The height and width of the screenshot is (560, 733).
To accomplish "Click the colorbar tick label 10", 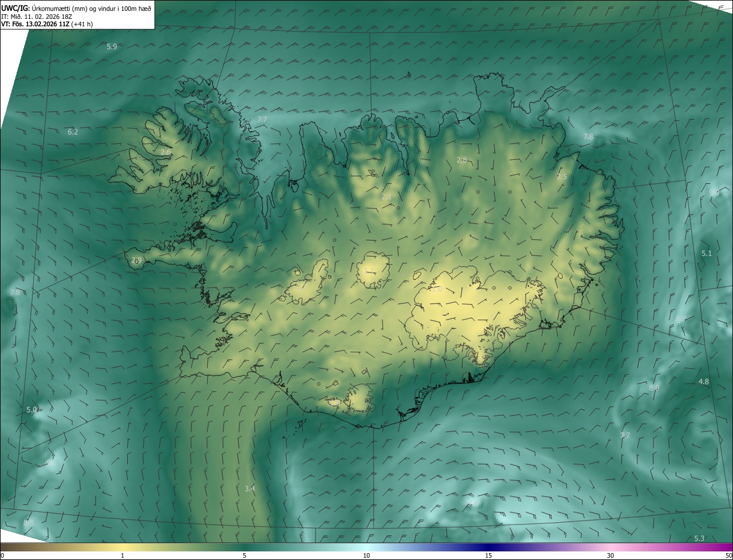I will [366, 555].
